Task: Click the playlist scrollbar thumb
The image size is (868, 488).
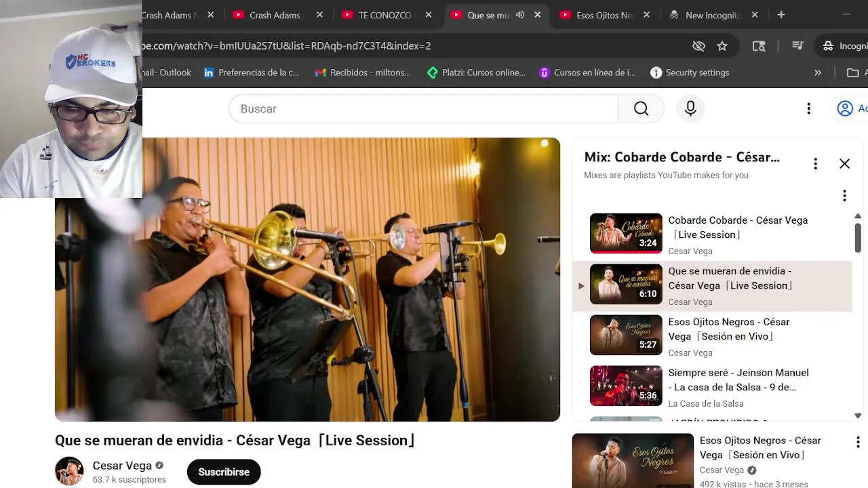Action: pos(858,237)
